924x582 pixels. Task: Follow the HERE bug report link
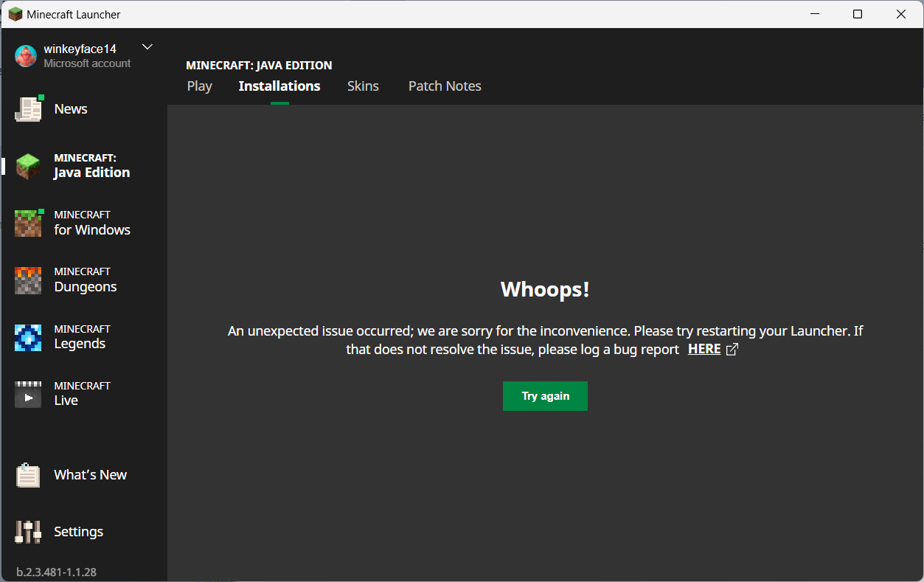pos(704,350)
